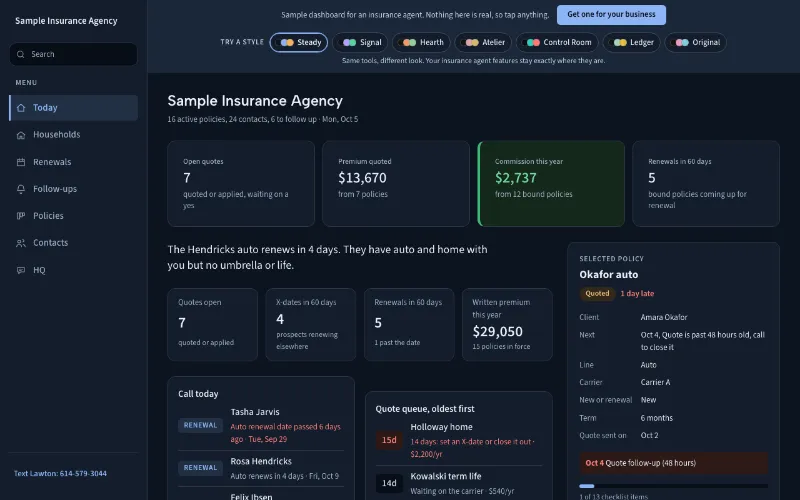Image resolution: width=800 pixels, height=500 pixels.
Task: Click the Okafor auto policy title
Action: click(x=609, y=274)
